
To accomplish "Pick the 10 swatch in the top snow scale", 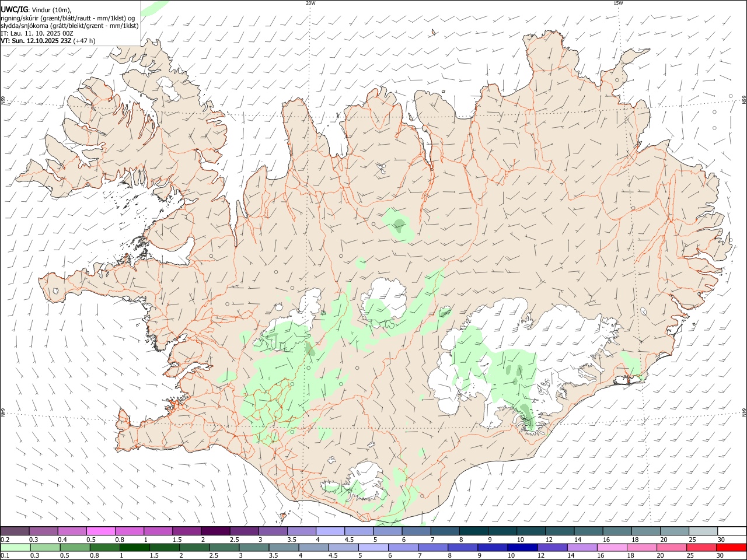I will 532,531.
